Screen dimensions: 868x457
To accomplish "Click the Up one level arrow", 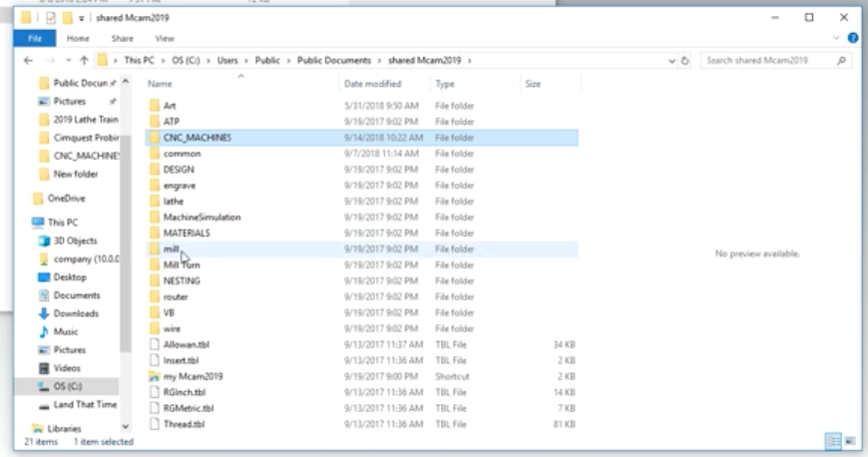I will click(x=84, y=61).
